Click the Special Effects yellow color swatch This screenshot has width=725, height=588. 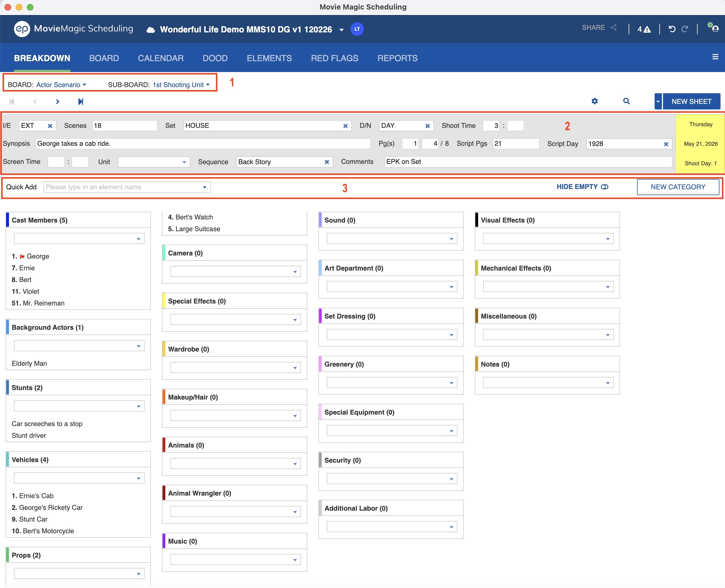[x=164, y=301]
